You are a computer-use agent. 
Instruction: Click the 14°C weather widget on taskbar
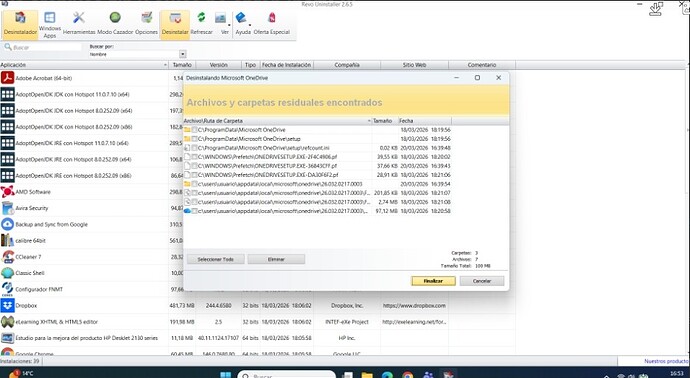coord(21,374)
